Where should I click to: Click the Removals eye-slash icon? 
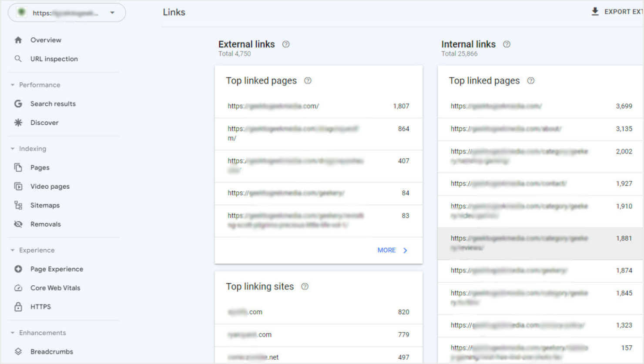click(18, 224)
